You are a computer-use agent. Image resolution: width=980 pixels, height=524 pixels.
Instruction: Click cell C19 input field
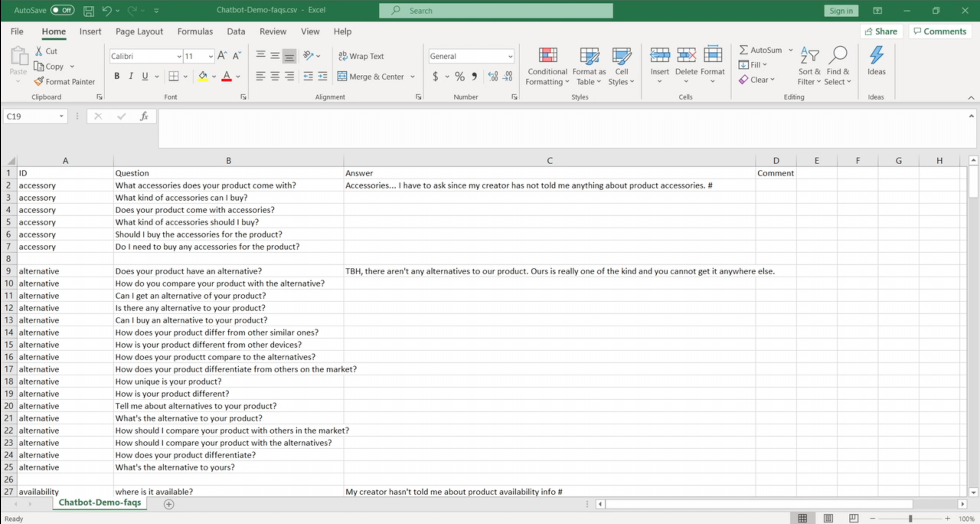coord(550,393)
